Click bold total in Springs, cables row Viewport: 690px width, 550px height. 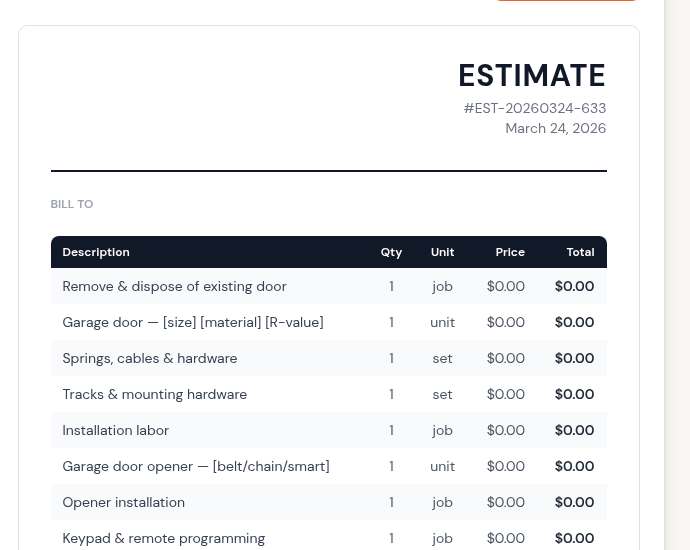575,359
